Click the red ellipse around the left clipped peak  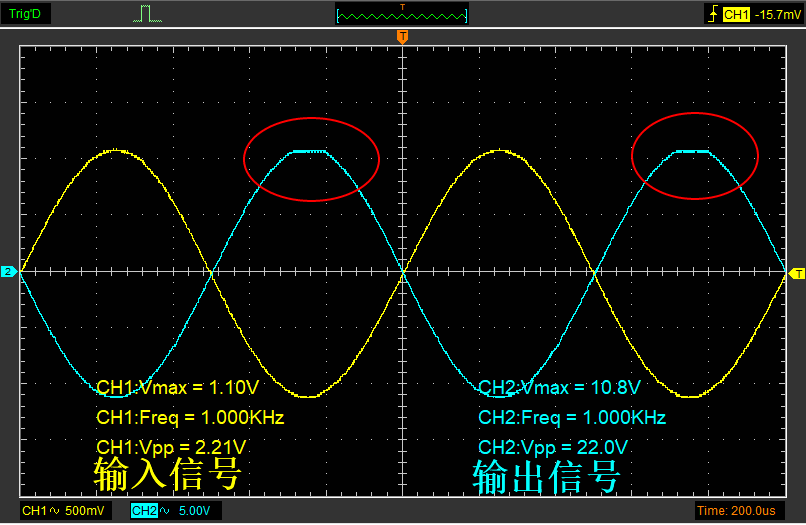tap(312, 158)
